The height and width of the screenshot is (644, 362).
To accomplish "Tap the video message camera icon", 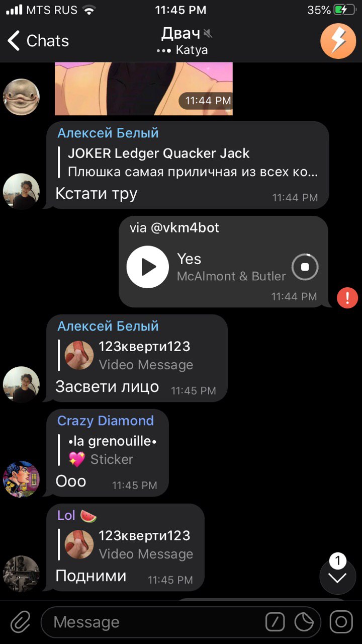I will click(x=341, y=622).
